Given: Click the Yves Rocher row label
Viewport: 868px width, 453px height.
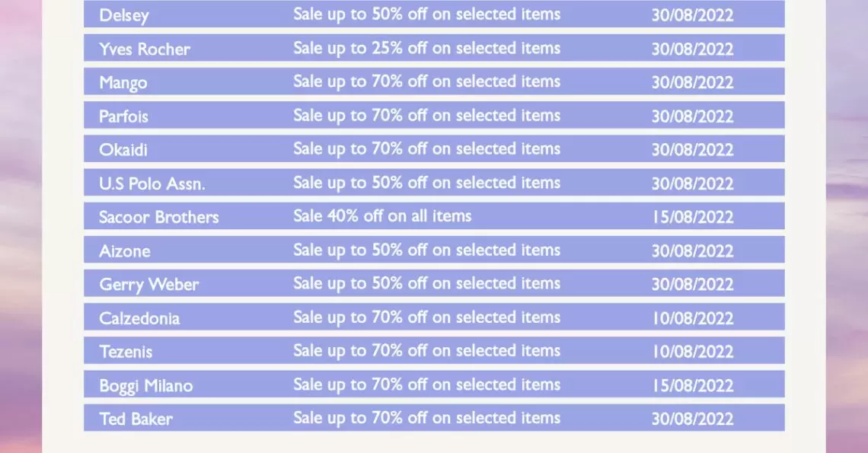Looking at the screenshot, I should 145,49.
